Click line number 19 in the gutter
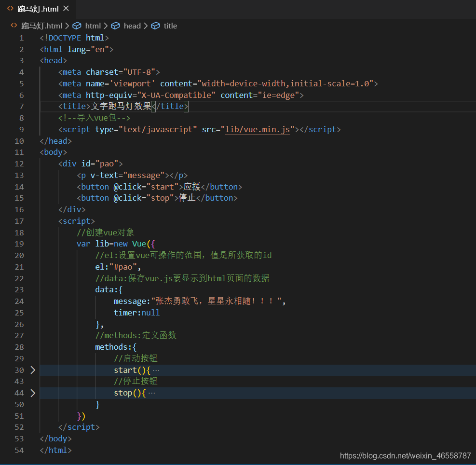 click(x=19, y=244)
